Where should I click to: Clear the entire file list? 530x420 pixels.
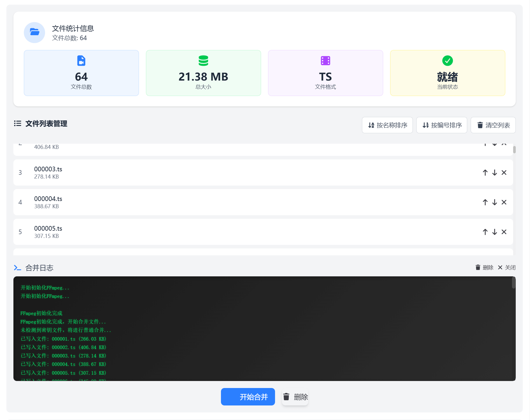[x=493, y=125]
